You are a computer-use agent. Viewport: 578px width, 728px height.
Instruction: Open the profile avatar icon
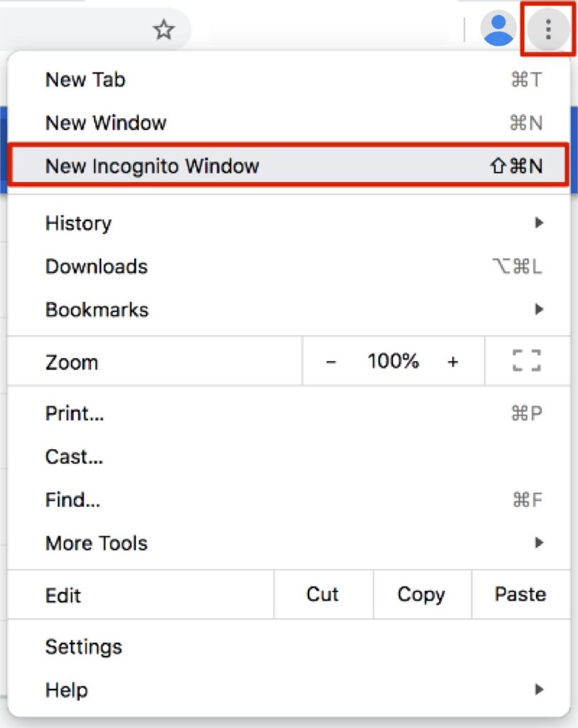click(498, 29)
